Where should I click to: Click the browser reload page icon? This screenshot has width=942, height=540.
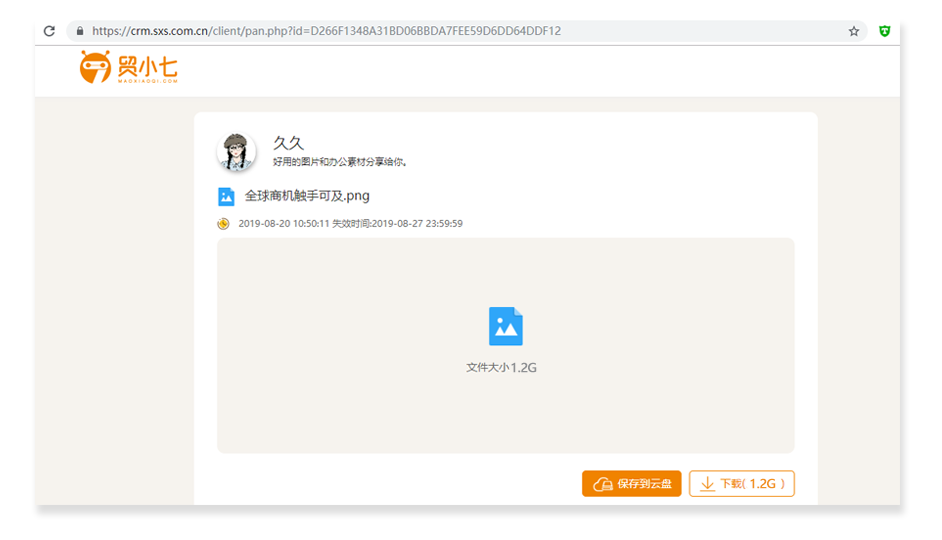click(x=49, y=31)
